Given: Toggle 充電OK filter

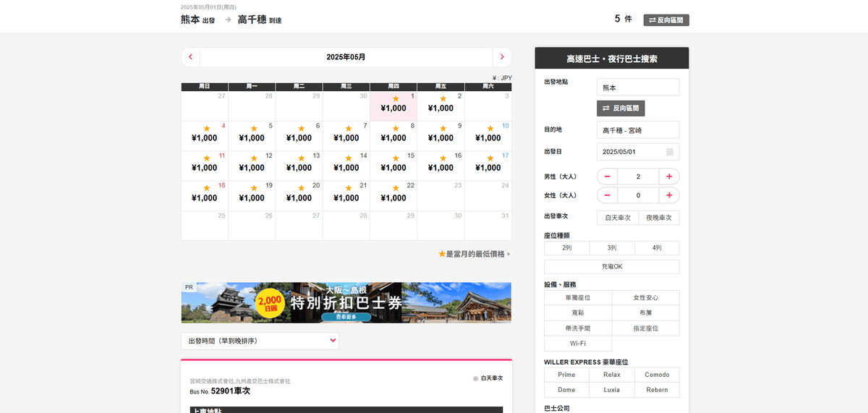Looking at the screenshot, I should coord(612,267).
